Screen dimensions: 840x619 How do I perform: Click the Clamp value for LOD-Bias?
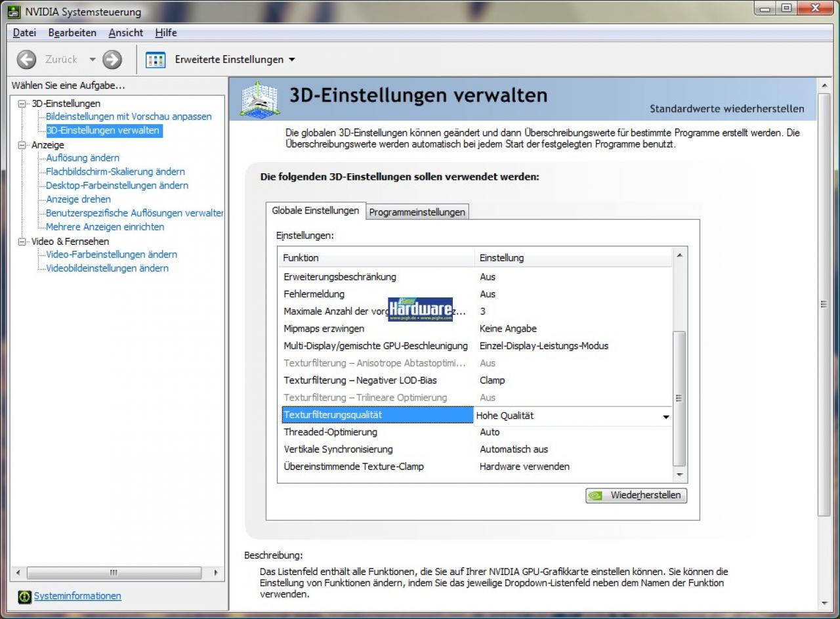[x=492, y=381]
